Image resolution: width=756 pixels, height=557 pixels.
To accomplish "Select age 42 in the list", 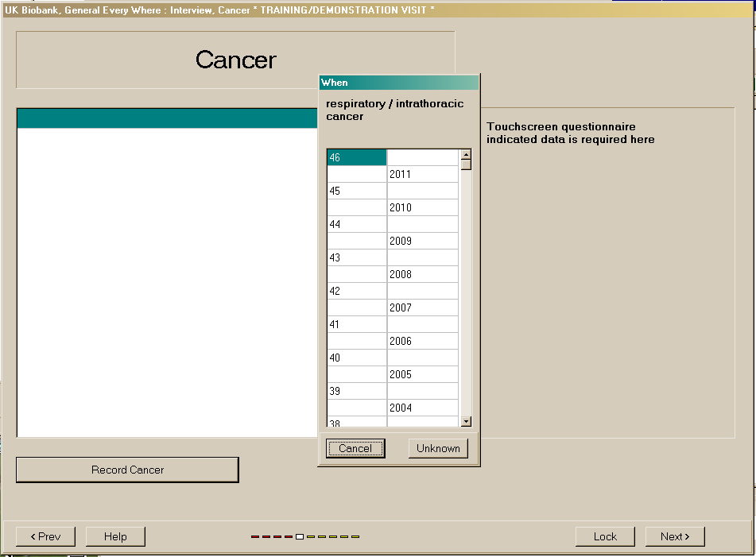I will click(356, 291).
